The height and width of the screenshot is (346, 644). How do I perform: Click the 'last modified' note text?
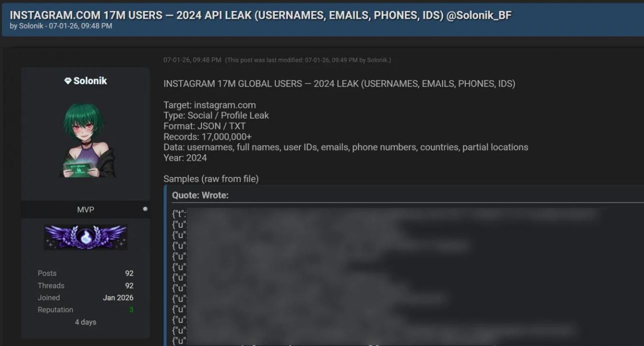coord(308,60)
